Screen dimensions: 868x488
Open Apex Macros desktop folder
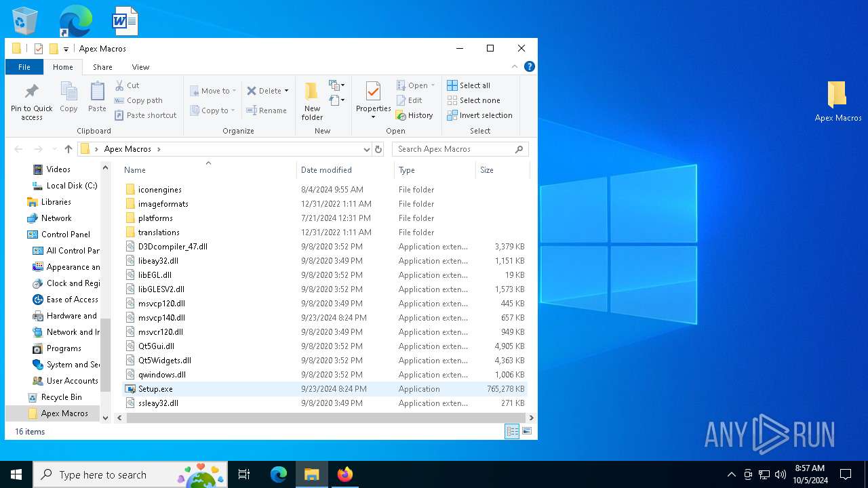[x=838, y=102]
